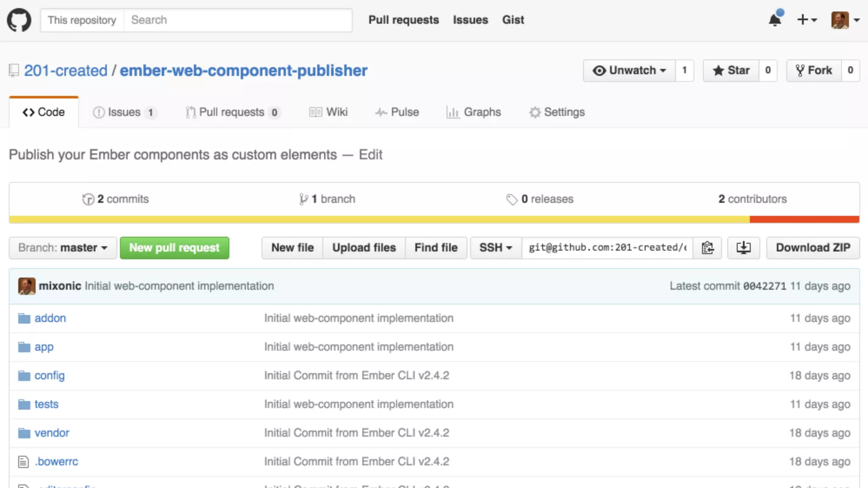Screen dimensions: 868x488
Task: Click the New pull request button
Action: [175, 248]
